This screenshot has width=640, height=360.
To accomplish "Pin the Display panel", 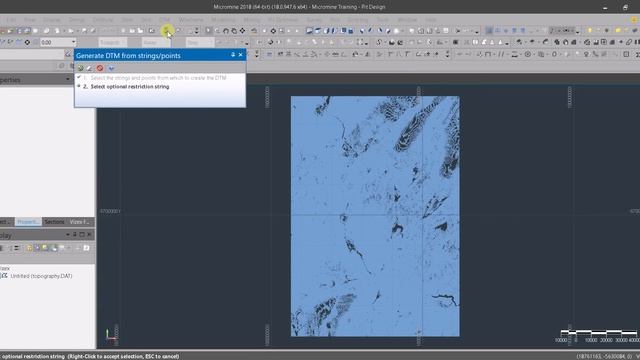I will point(75,235).
